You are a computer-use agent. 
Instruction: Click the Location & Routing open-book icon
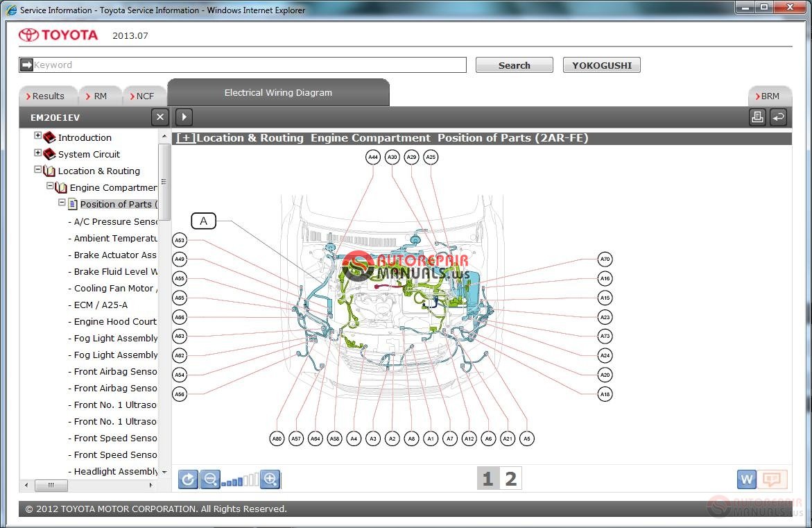(49, 171)
